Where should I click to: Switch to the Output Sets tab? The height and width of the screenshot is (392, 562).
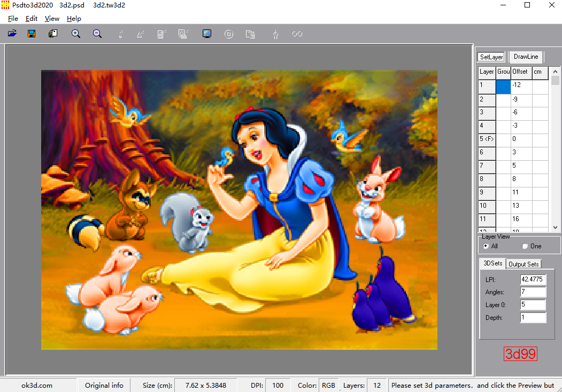click(x=523, y=264)
